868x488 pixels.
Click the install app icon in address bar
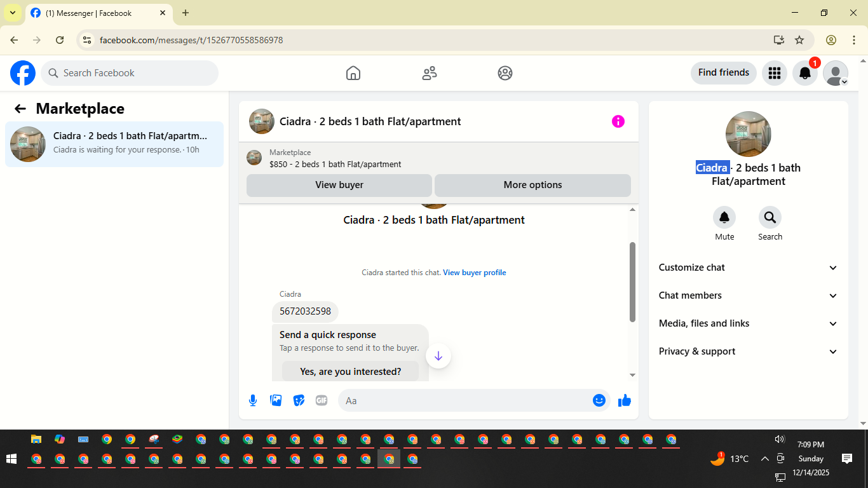pyautogui.click(x=779, y=40)
